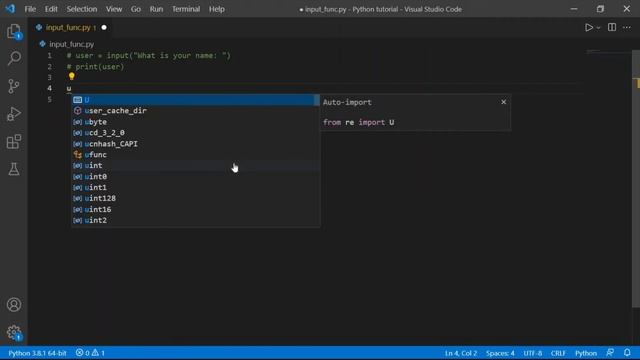
Task: Select the U suggestion from re
Action: 193,100
